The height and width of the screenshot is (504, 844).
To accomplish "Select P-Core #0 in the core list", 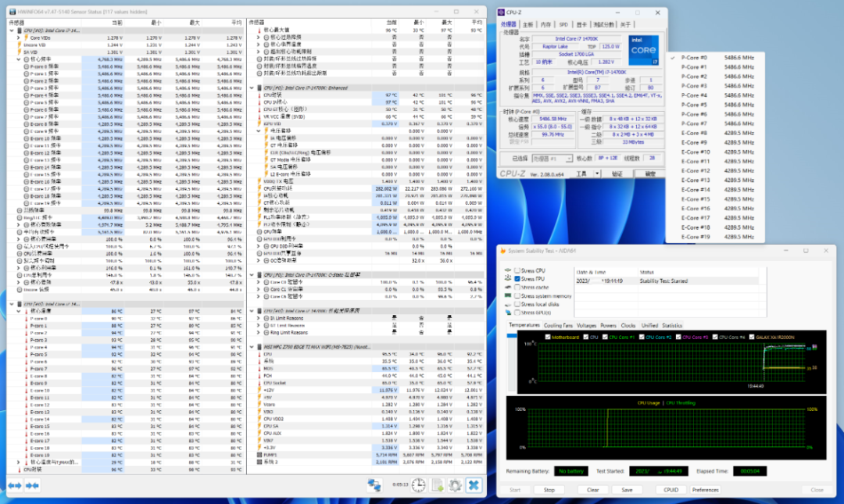I will pyautogui.click(x=695, y=58).
